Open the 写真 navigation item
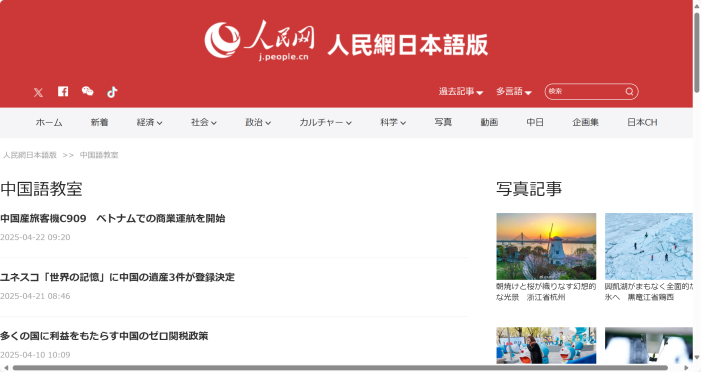 click(x=443, y=123)
